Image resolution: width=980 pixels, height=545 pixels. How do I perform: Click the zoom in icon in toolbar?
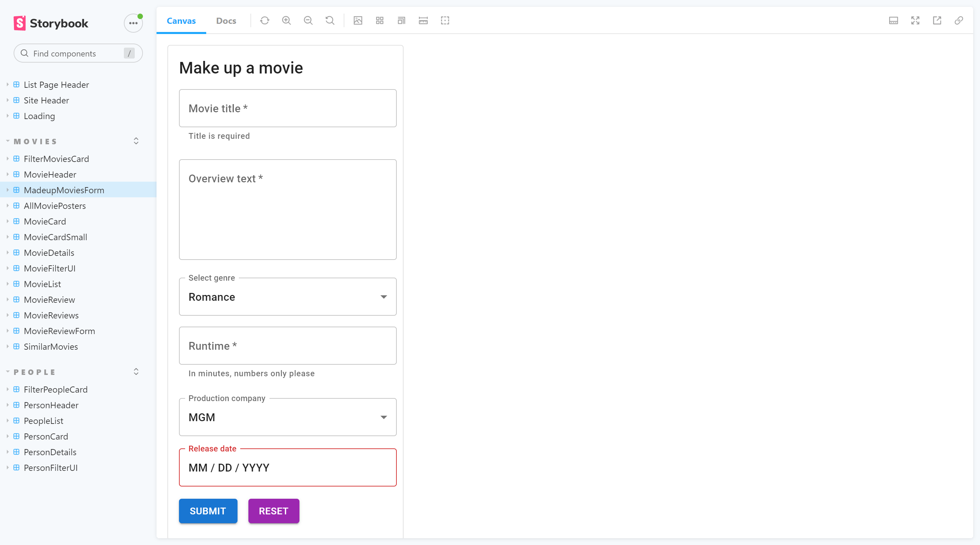(x=287, y=20)
